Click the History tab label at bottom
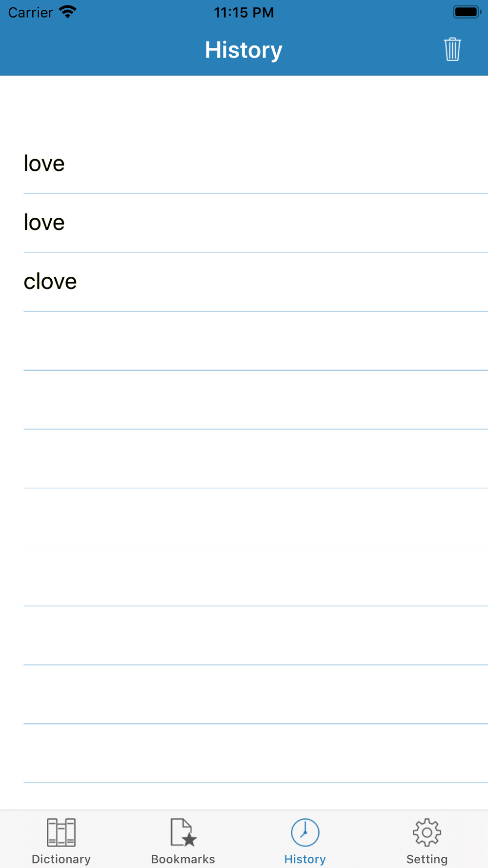488x868 pixels. tap(305, 859)
